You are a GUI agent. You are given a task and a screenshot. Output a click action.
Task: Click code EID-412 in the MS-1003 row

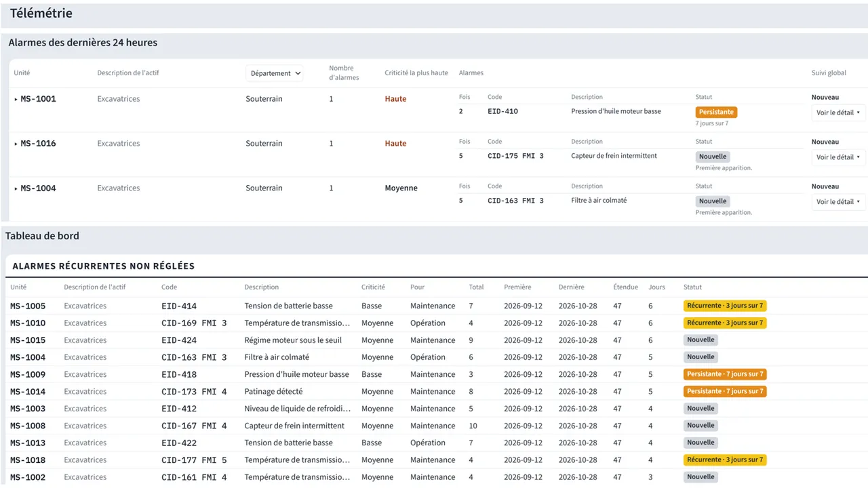tap(179, 409)
